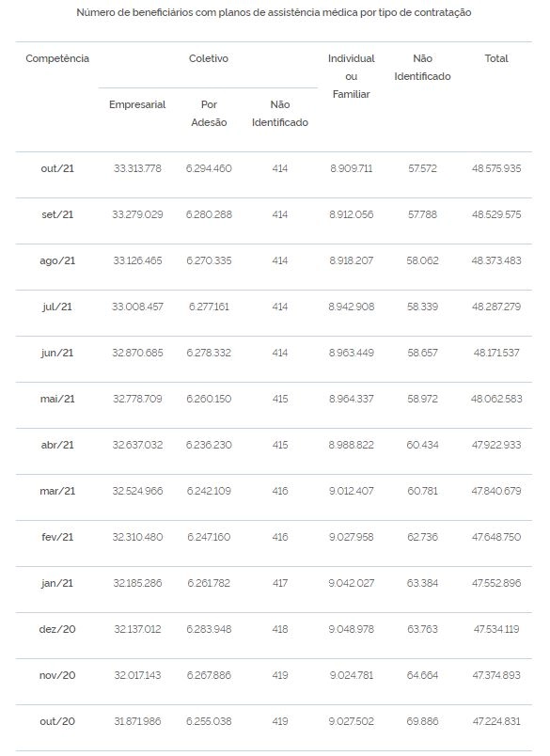Screen dimensions: 550x756
Task: Click the Total column header
Action: click(496, 58)
